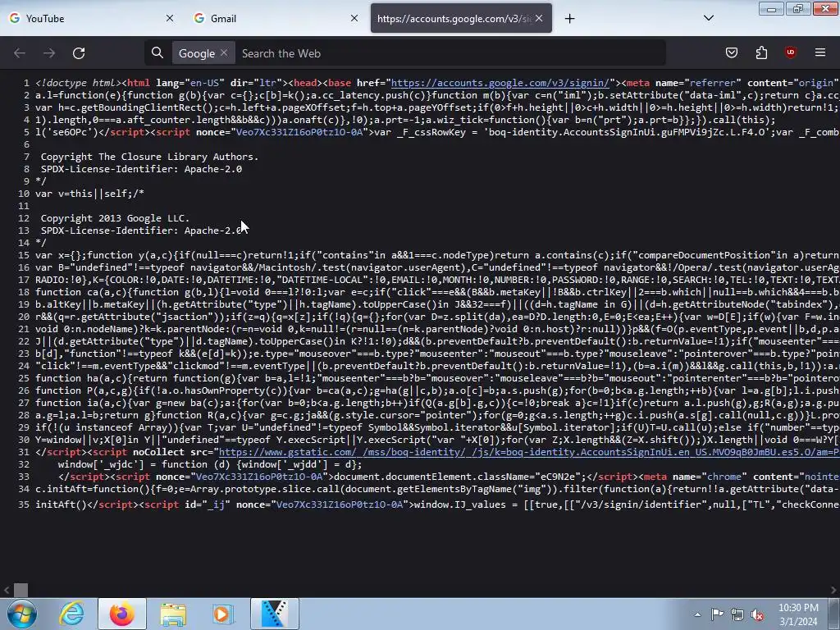Open the uBlock Origin extension icon

[x=790, y=52]
